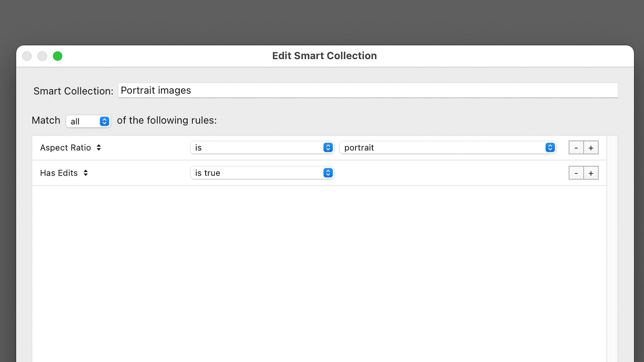Click the green zoom window button
The image size is (644, 362).
58,56
